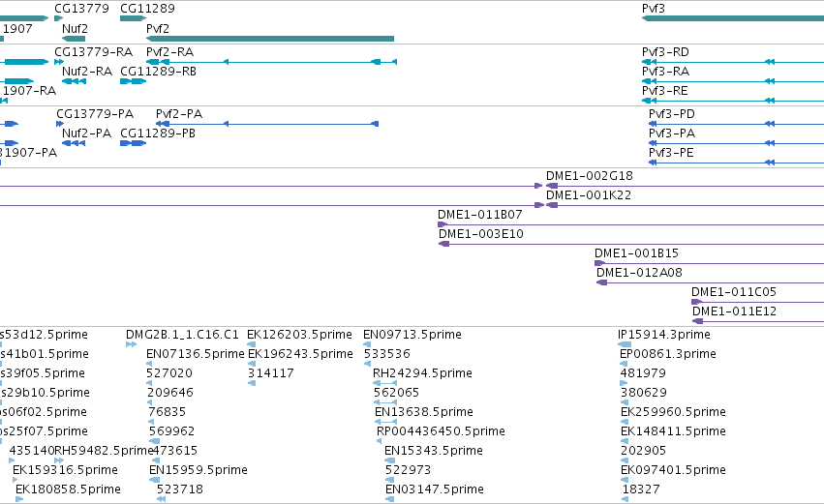This screenshot has height=504, width=824.
Task: Select the DME1-011C05 clone marker
Action: click(x=697, y=302)
